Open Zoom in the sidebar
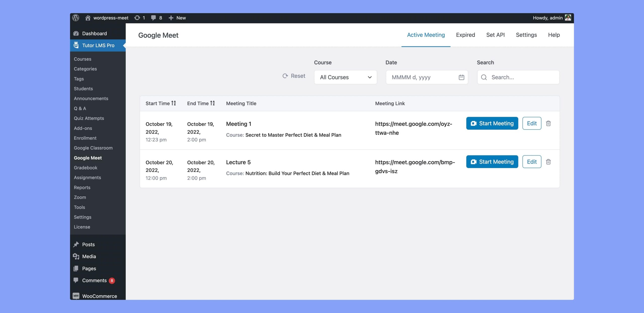Image resolution: width=644 pixels, height=313 pixels. pyautogui.click(x=80, y=197)
